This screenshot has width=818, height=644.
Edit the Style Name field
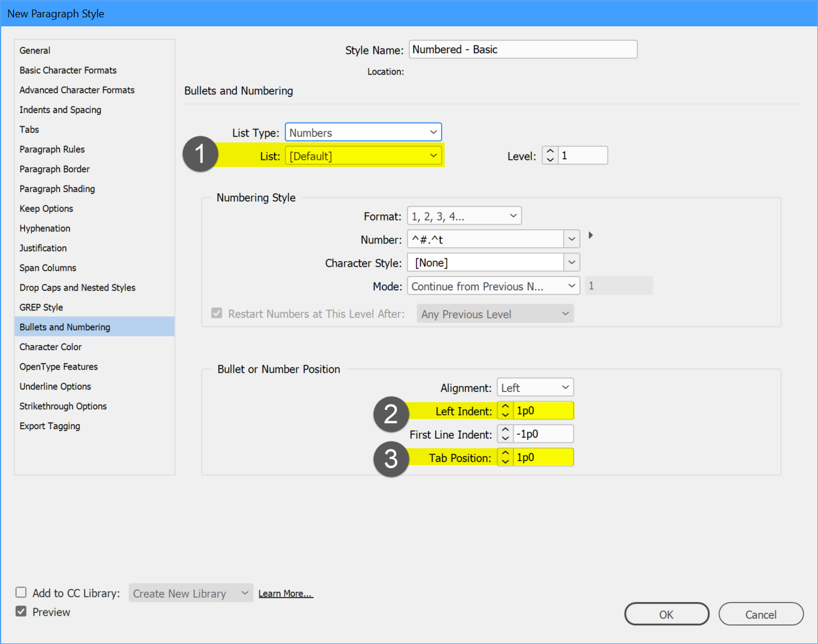(522, 49)
